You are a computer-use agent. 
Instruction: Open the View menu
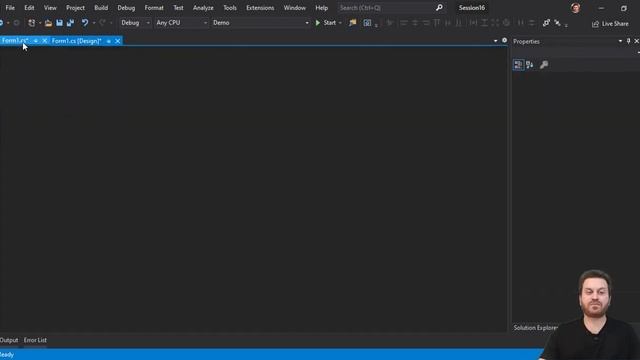tap(50, 8)
